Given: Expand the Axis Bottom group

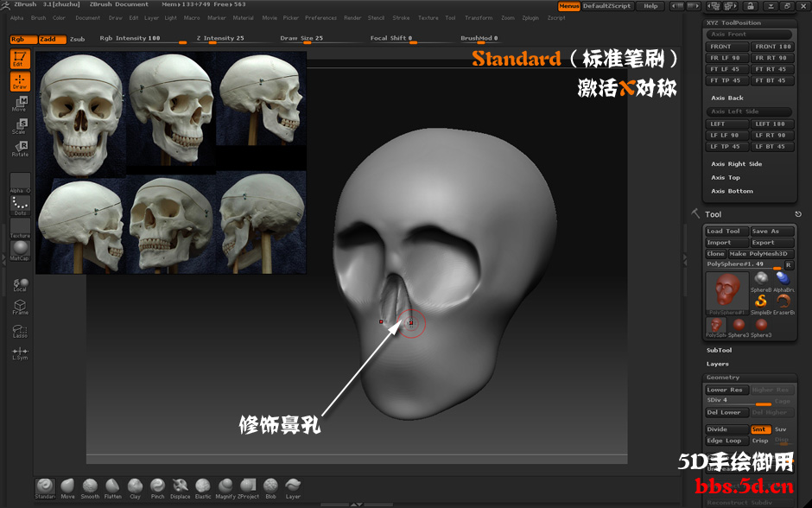Looking at the screenshot, I should pyautogui.click(x=732, y=191).
